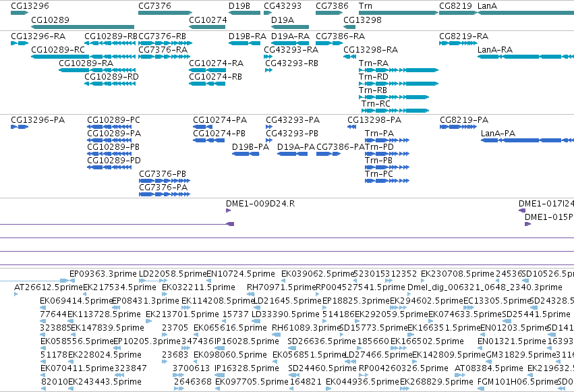The width and height of the screenshot is (574, 392).
Task: Select EST LD22058.5prime
Action: [173, 274]
